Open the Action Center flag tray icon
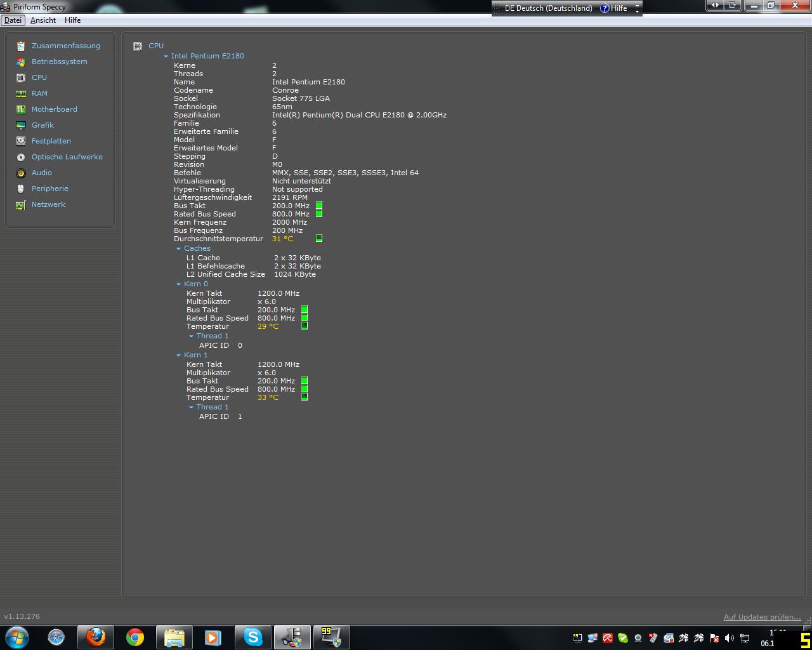Viewport: 812px width, 650px height. 714,638
